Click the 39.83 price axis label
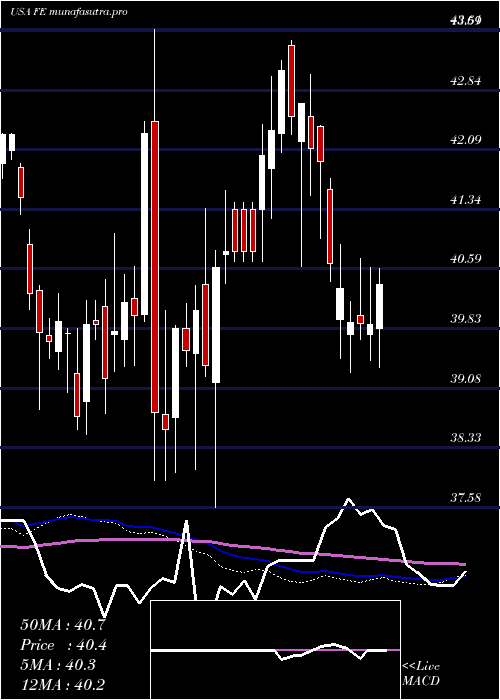This screenshot has height=700, width=500. tap(466, 318)
